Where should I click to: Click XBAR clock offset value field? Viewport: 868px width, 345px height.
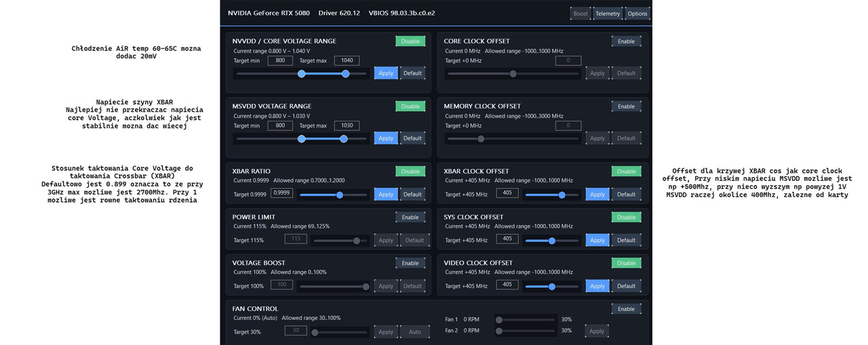point(507,193)
